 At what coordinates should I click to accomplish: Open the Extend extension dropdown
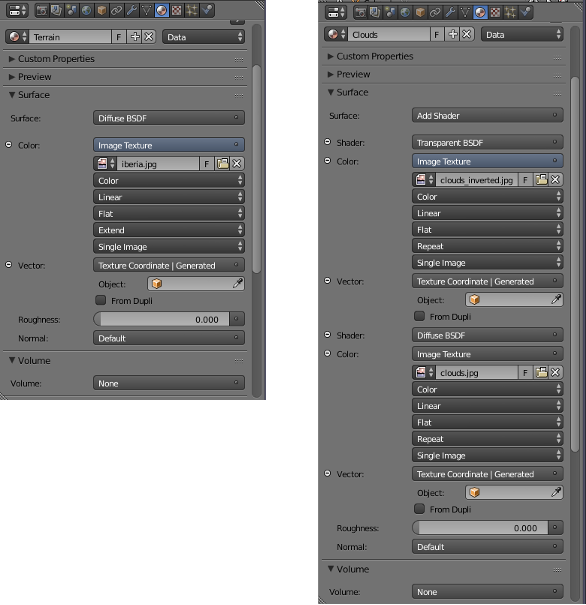pyautogui.click(x=169, y=230)
